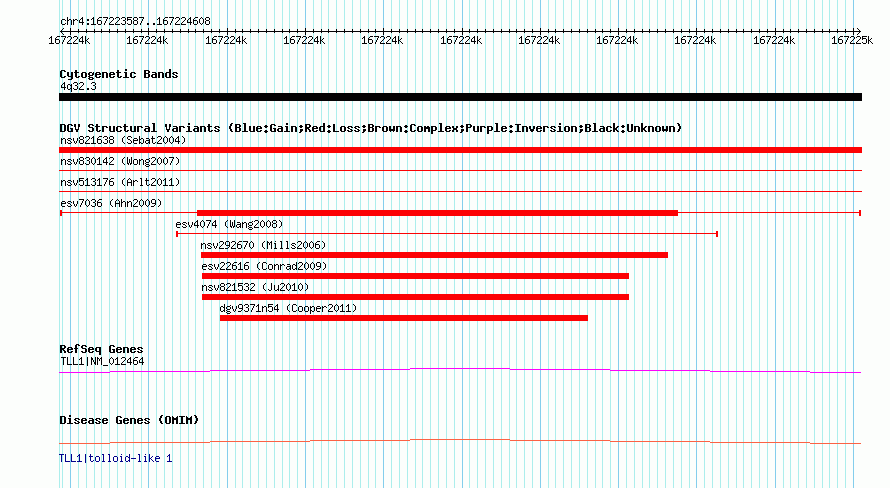Click the chr4:167223587..167224608 coordinate label
Image resolution: width=890 pixels, height=488 pixels.
pos(135,21)
